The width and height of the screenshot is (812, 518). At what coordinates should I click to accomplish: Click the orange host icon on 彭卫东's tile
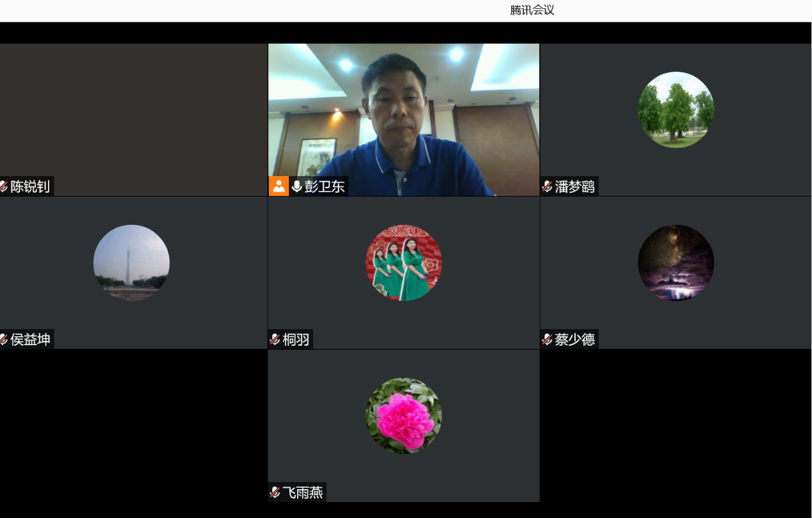point(279,186)
